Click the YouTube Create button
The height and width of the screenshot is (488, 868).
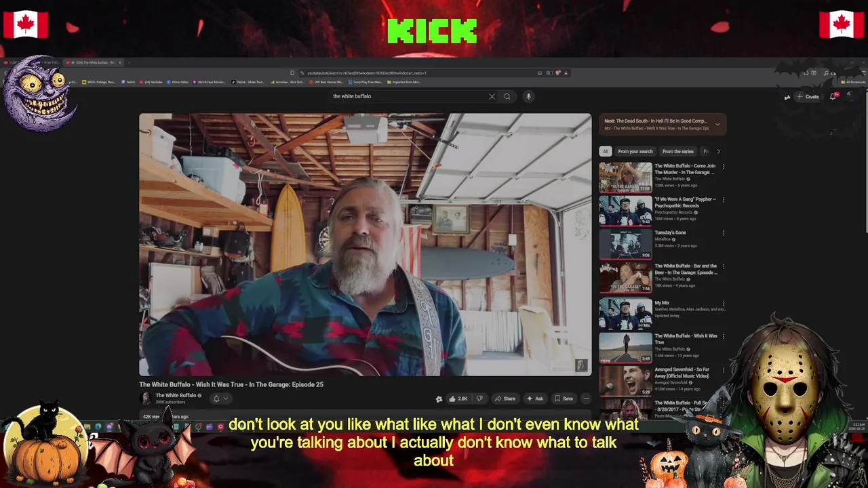808,97
